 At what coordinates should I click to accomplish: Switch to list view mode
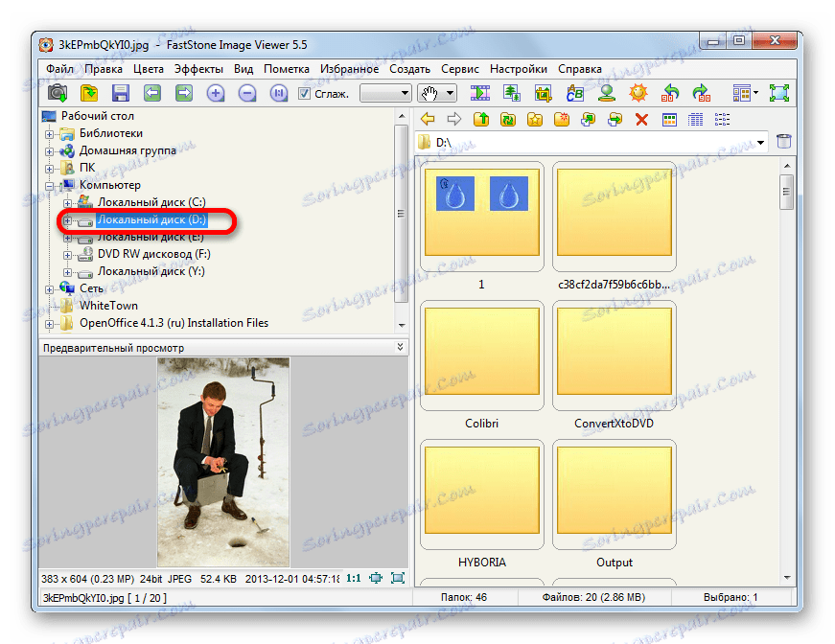722,119
